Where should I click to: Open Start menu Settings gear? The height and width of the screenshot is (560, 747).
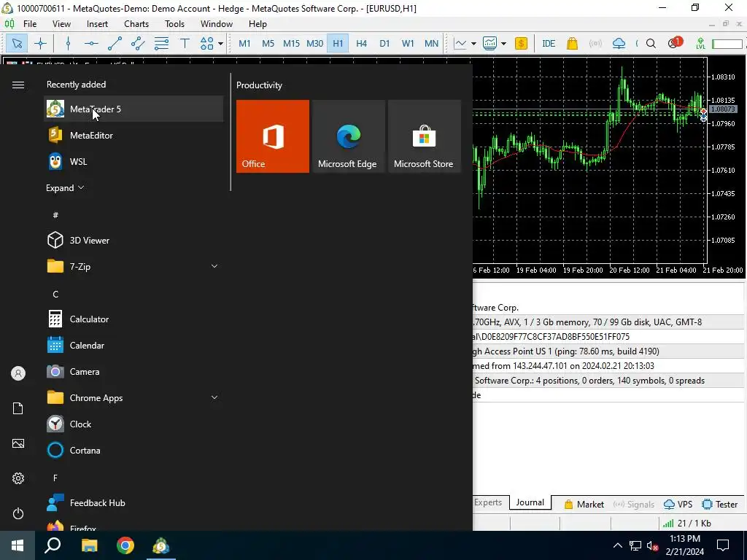(18, 478)
